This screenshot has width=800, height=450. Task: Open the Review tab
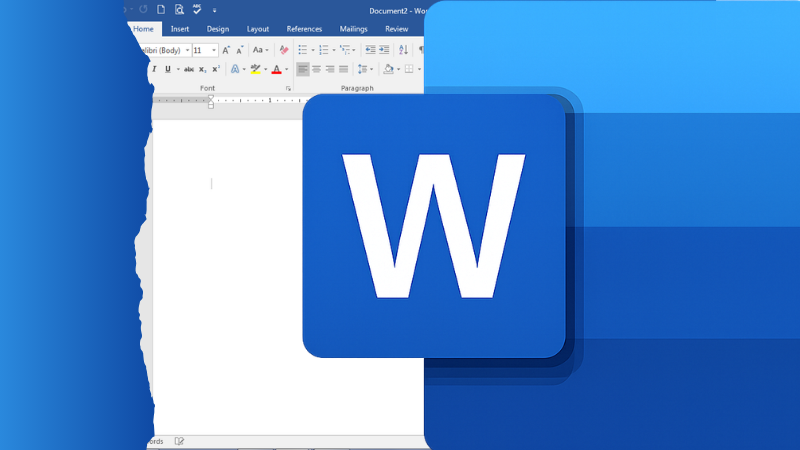pos(396,29)
